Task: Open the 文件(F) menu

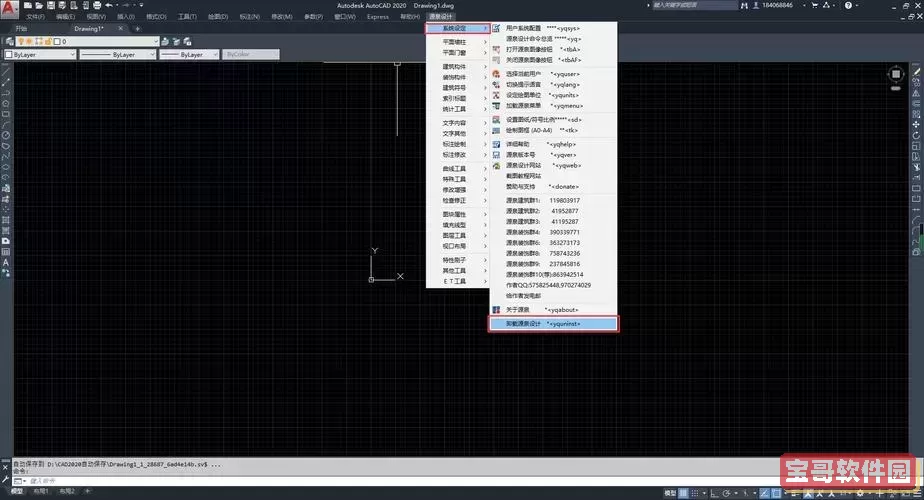Action: [35, 17]
